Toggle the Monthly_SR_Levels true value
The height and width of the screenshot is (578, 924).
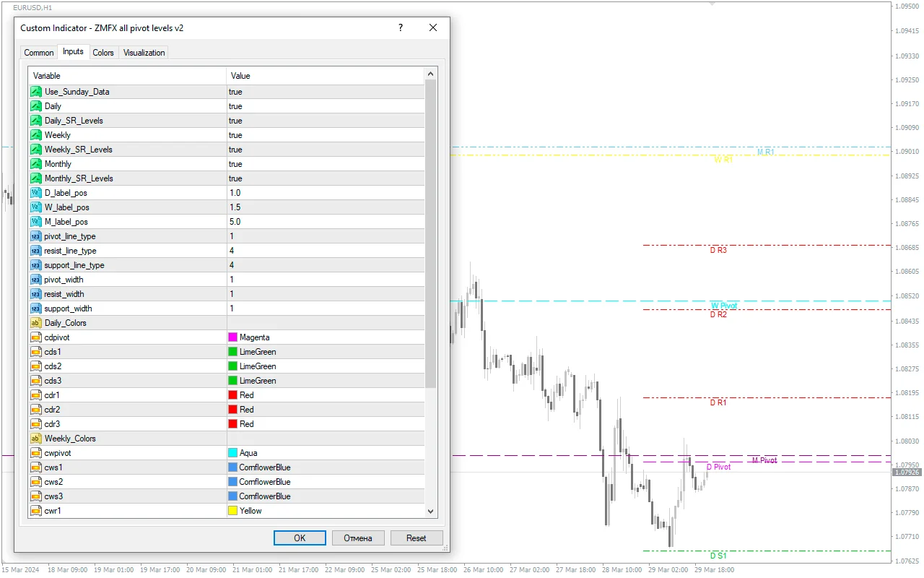point(235,178)
